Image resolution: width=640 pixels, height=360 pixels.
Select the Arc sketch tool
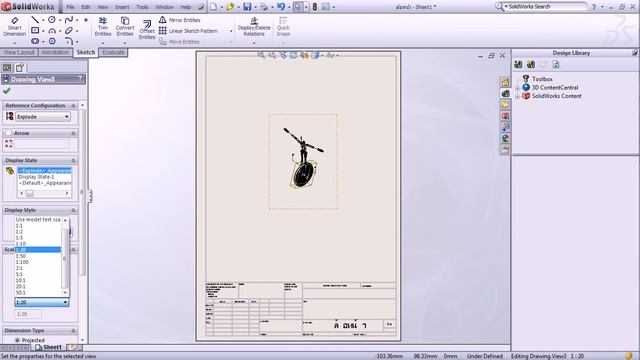tap(52, 31)
